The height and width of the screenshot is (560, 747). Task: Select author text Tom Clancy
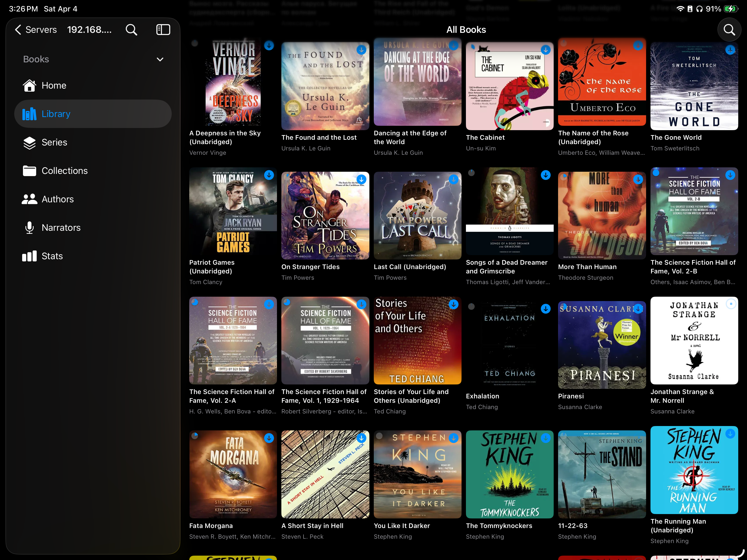pos(206,282)
